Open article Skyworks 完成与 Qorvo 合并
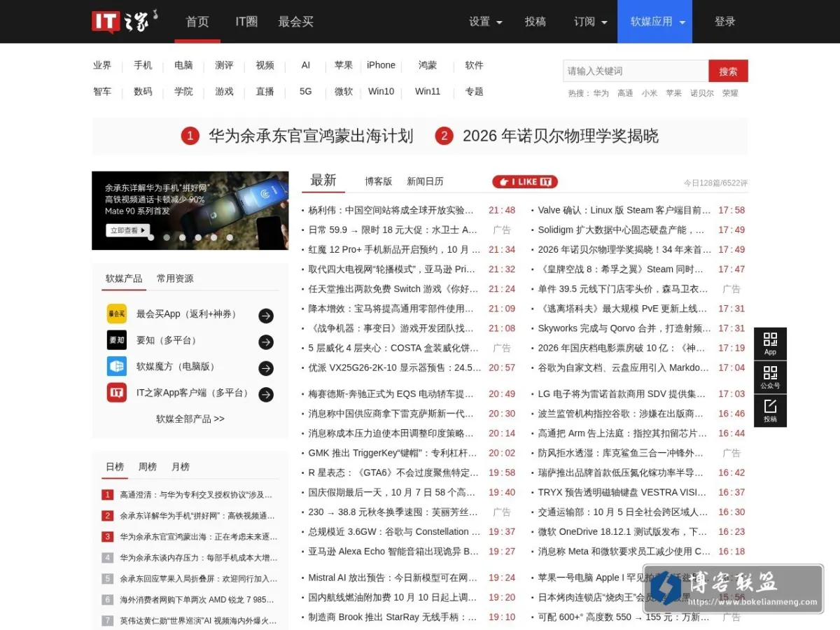The width and height of the screenshot is (840, 630). click(624, 328)
